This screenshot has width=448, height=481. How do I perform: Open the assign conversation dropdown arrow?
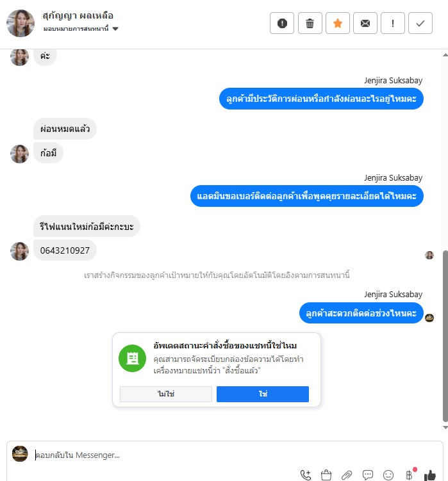pos(115,29)
